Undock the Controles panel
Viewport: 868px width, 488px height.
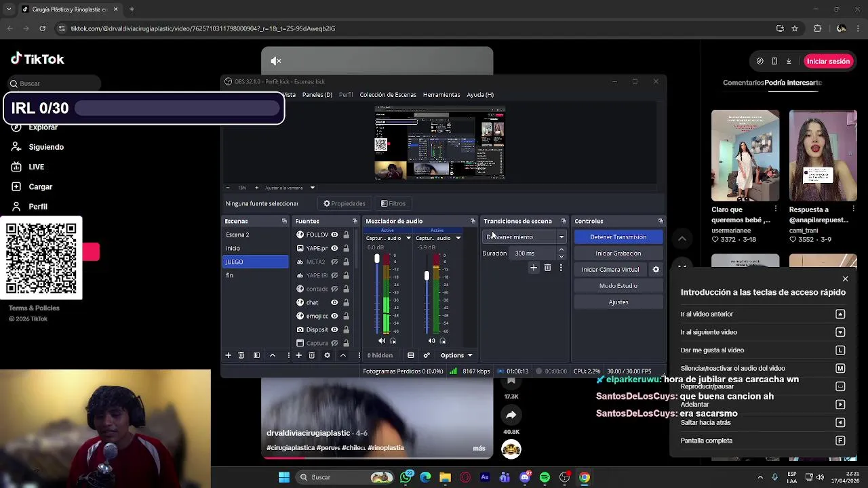[660, 221]
